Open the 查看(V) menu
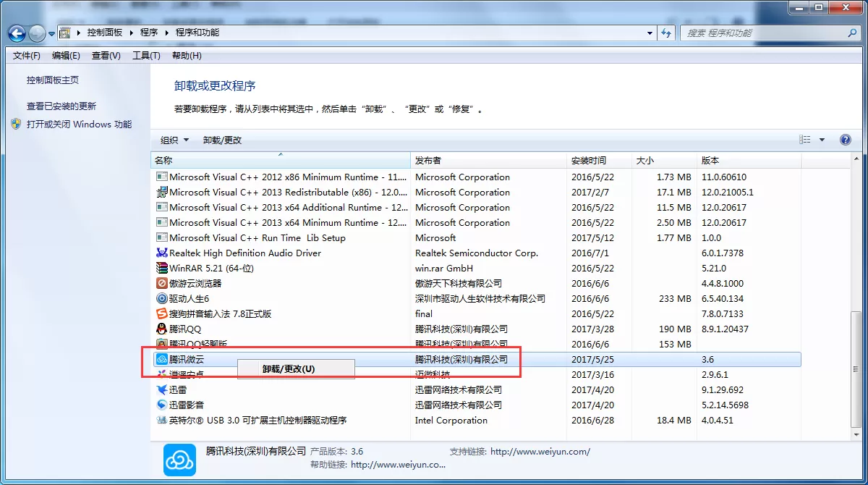The height and width of the screenshot is (485, 868). 106,56
